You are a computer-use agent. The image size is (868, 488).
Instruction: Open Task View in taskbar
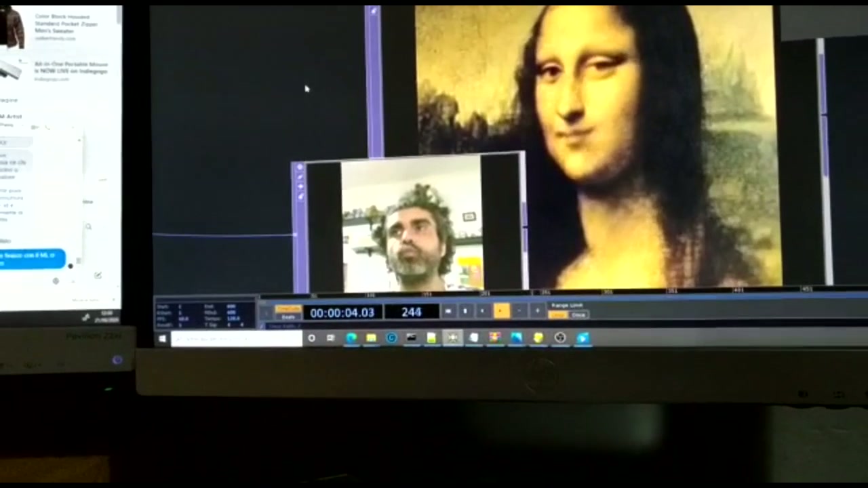[x=330, y=338]
